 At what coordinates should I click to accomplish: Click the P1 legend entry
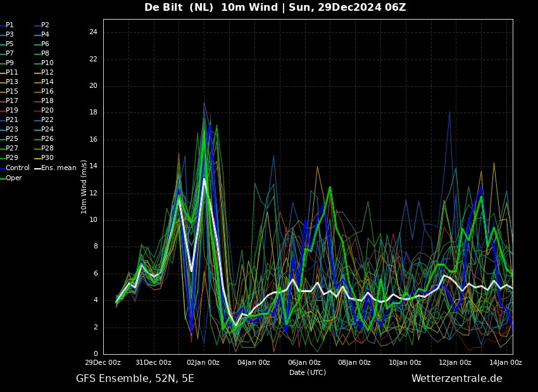click(7, 25)
